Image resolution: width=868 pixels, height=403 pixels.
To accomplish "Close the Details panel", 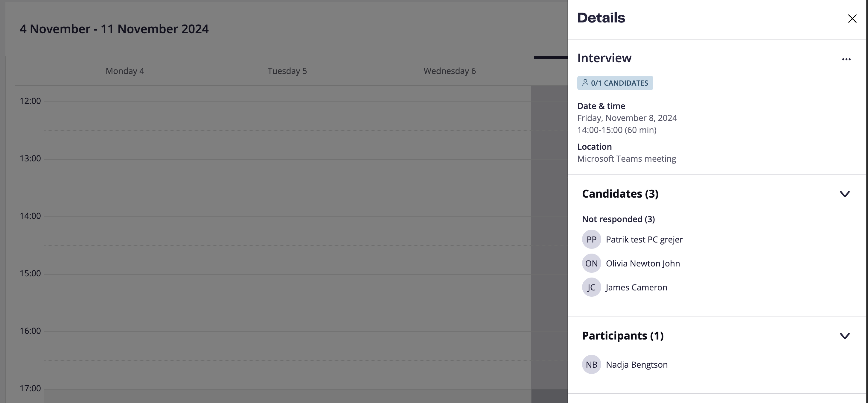I will 852,19.
